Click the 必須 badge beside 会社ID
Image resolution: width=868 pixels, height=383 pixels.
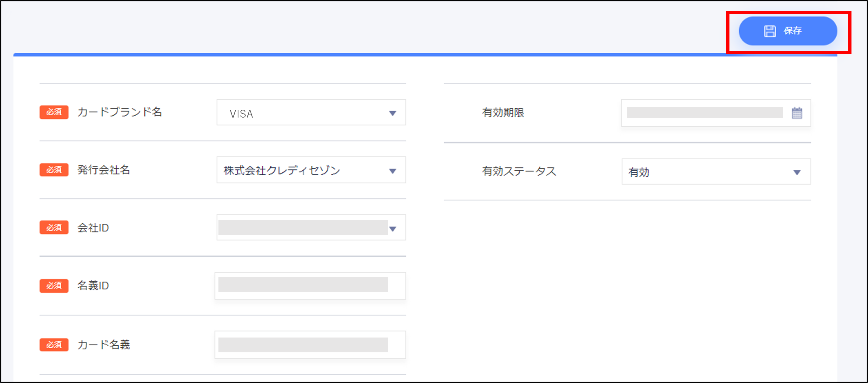54,228
